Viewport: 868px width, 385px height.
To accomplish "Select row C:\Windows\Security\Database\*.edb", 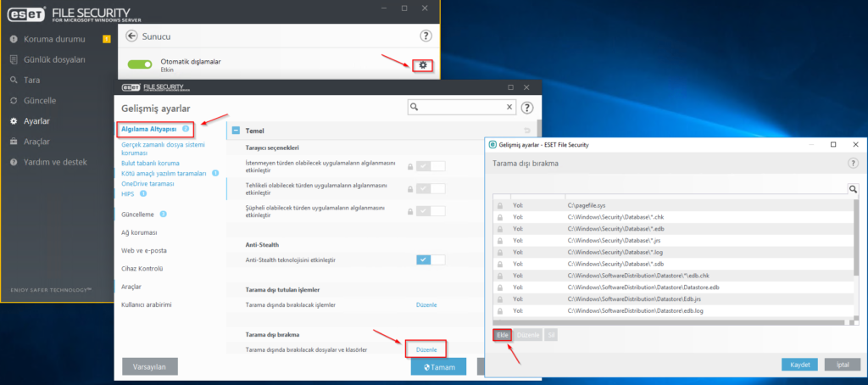I will (x=672, y=229).
